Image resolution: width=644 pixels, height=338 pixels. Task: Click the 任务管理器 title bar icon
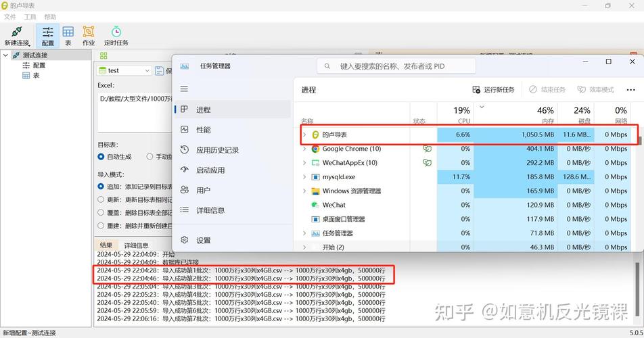pos(185,66)
